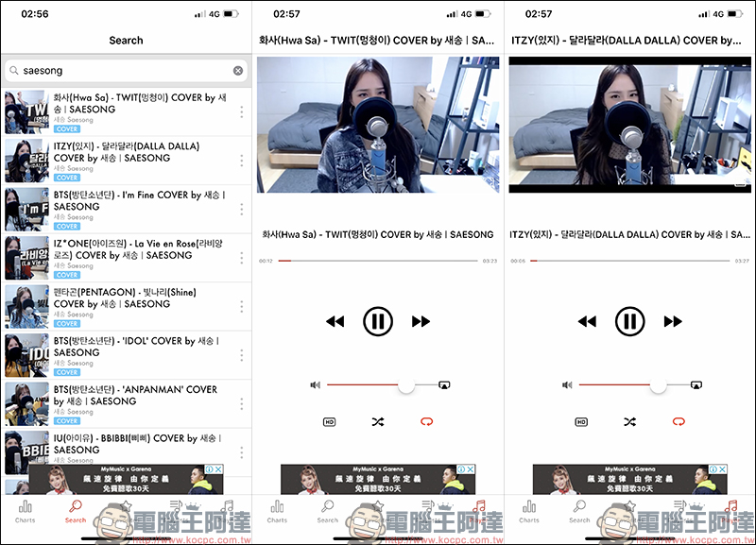Screen dimensions: 756x545
Task: Click the saesong search input field
Action: 126,71
